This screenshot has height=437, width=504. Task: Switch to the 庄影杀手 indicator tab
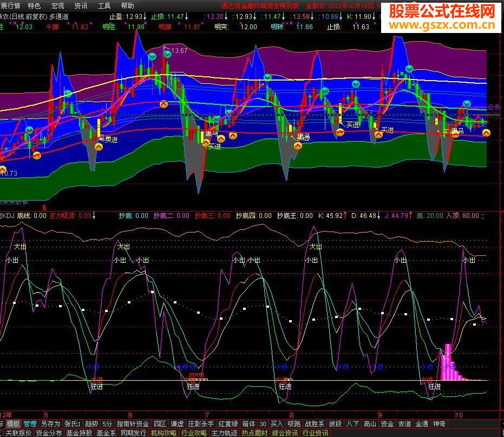pyautogui.click(x=201, y=424)
